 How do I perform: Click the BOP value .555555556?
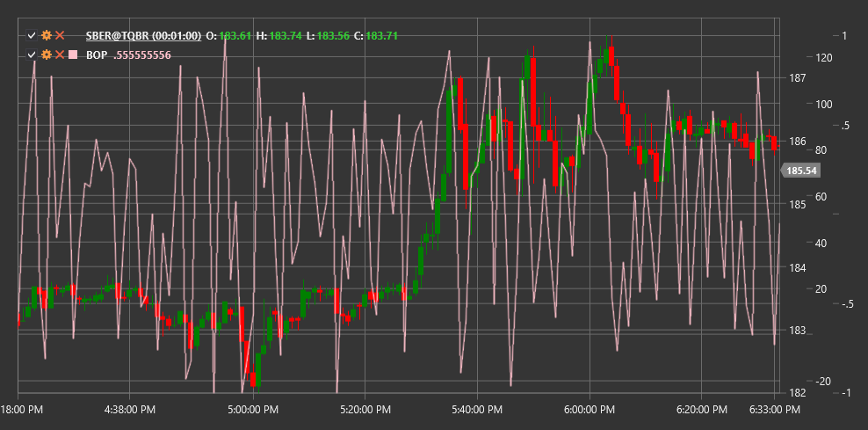tap(142, 55)
